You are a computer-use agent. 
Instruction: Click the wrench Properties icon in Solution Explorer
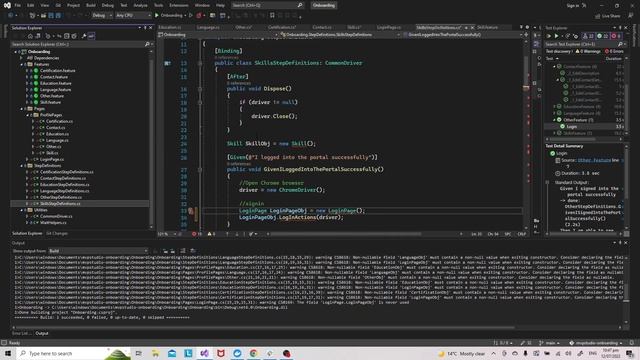click(x=84, y=36)
